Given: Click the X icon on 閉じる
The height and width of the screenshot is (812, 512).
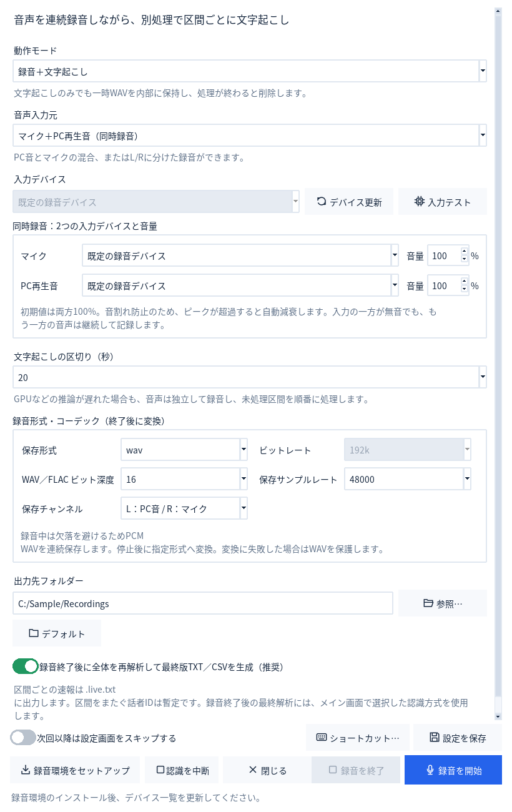Looking at the screenshot, I should [x=253, y=770].
